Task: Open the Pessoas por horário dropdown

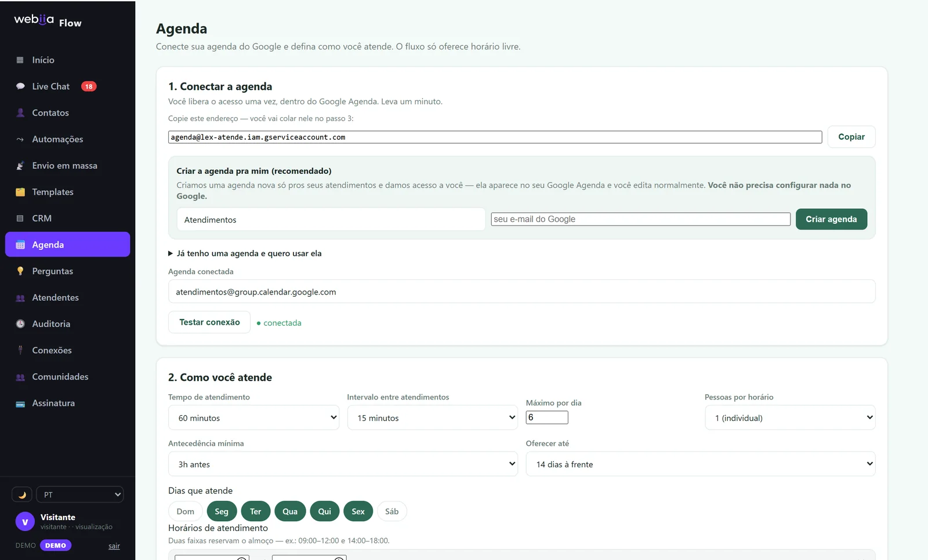Action: (x=790, y=417)
